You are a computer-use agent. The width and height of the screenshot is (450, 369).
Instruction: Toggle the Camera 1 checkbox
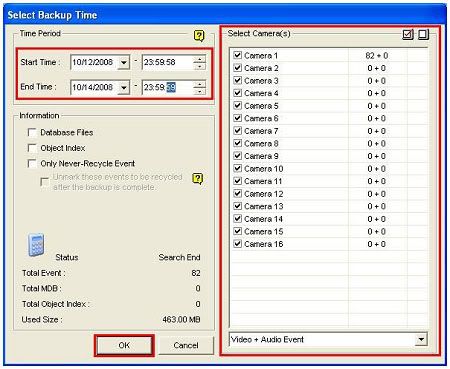tap(237, 55)
